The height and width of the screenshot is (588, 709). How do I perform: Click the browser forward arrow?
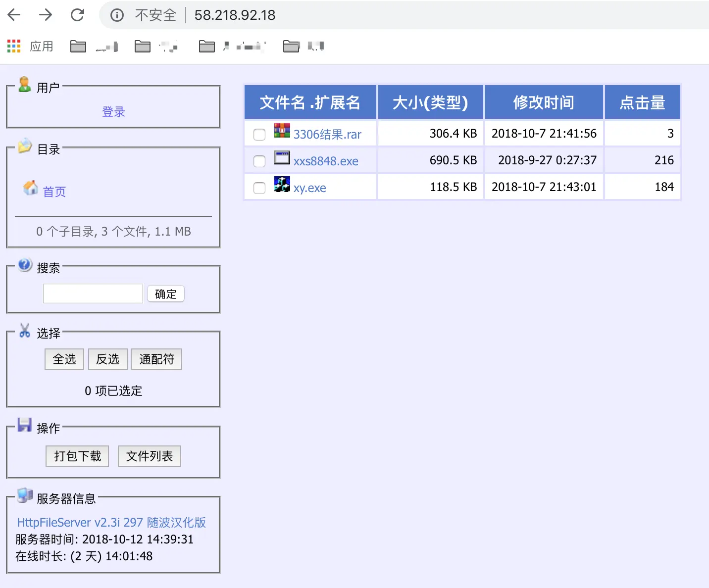click(x=46, y=15)
